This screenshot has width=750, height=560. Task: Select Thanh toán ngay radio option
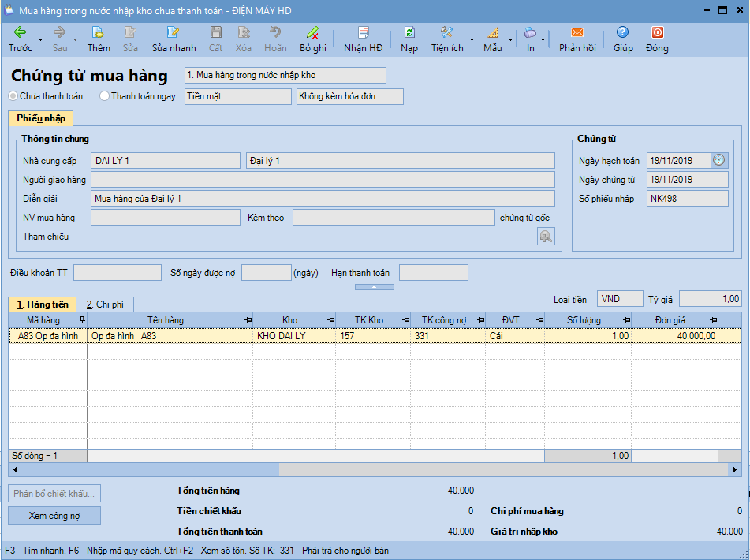pyautogui.click(x=104, y=96)
